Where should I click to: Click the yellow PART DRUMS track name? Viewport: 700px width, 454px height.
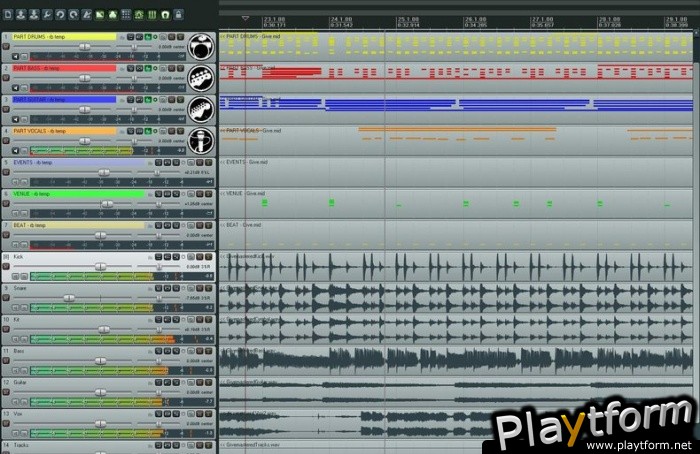tap(64, 37)
